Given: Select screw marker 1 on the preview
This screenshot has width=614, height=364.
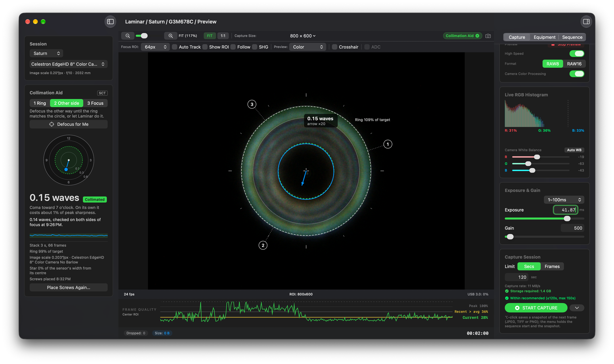Looking at the screenshot, I should [388, 144].
